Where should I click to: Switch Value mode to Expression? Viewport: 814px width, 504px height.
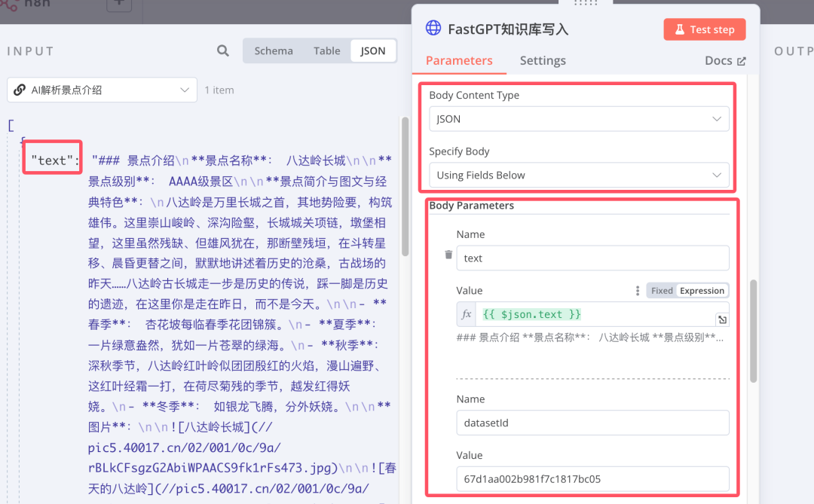pyautogui.click(x=702, y=291)
